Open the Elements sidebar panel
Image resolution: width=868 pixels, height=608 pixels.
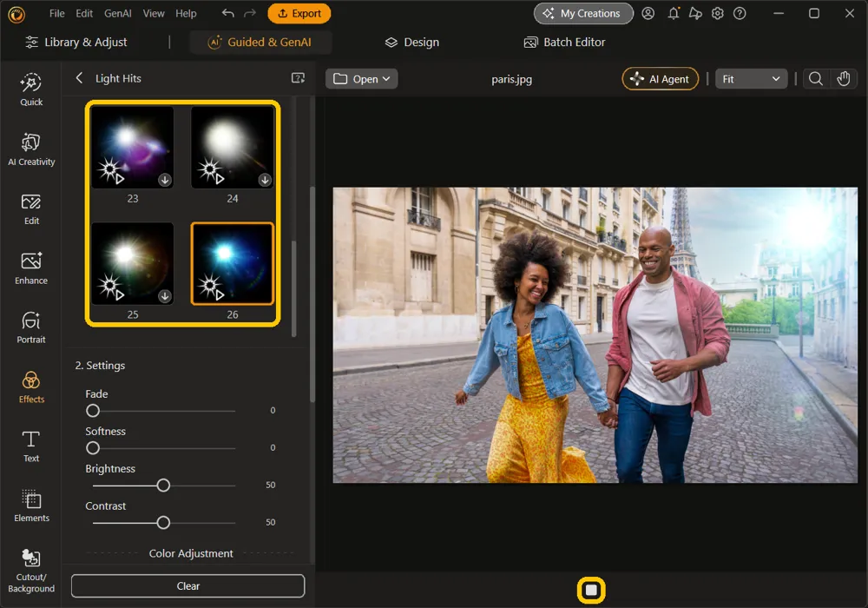tap(31, 506)
